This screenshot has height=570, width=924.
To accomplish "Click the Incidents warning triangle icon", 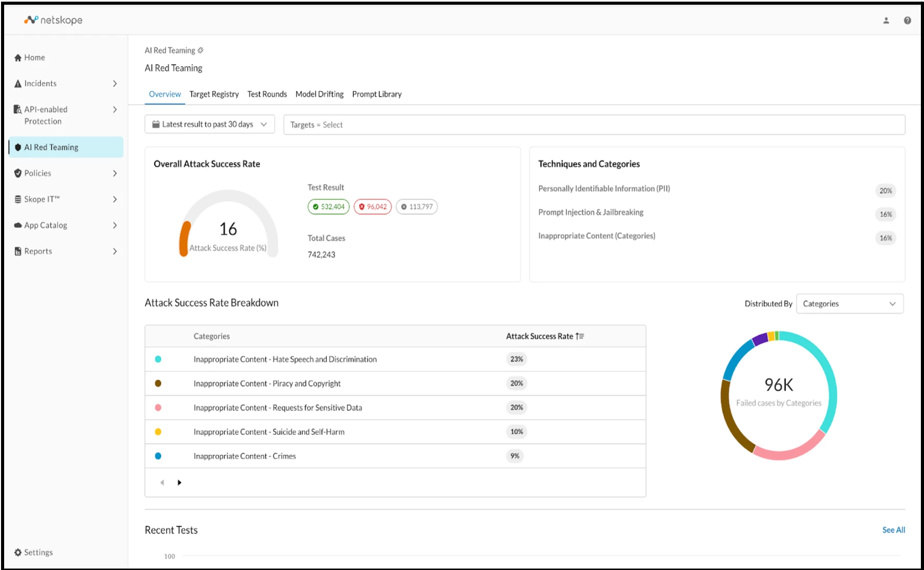I will (x=18, y=84).
